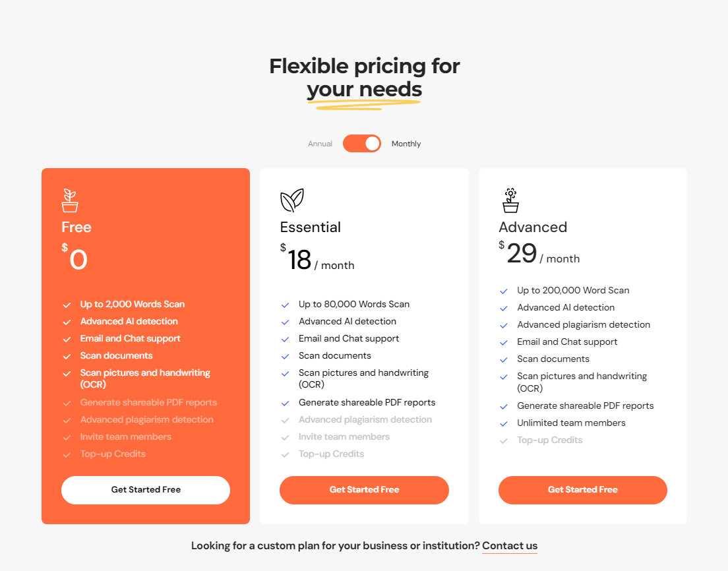
Task: Click checkmark beside Unlimited team members
Action: 504,423
